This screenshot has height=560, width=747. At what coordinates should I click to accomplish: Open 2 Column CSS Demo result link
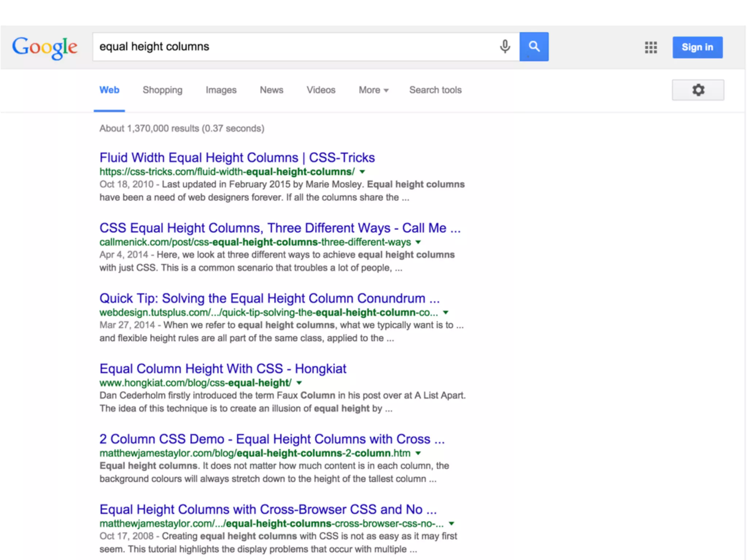click(x=272, y=439)
